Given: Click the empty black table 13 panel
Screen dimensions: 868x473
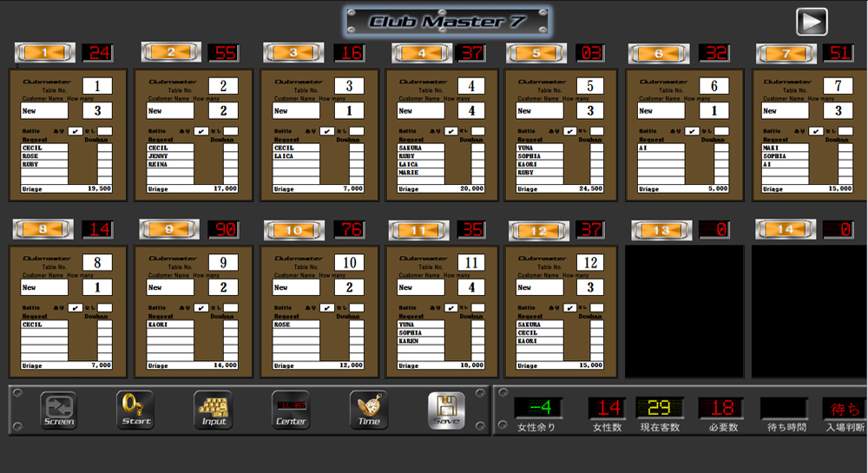Looking at the screenshot, I should tap(684, 312).
